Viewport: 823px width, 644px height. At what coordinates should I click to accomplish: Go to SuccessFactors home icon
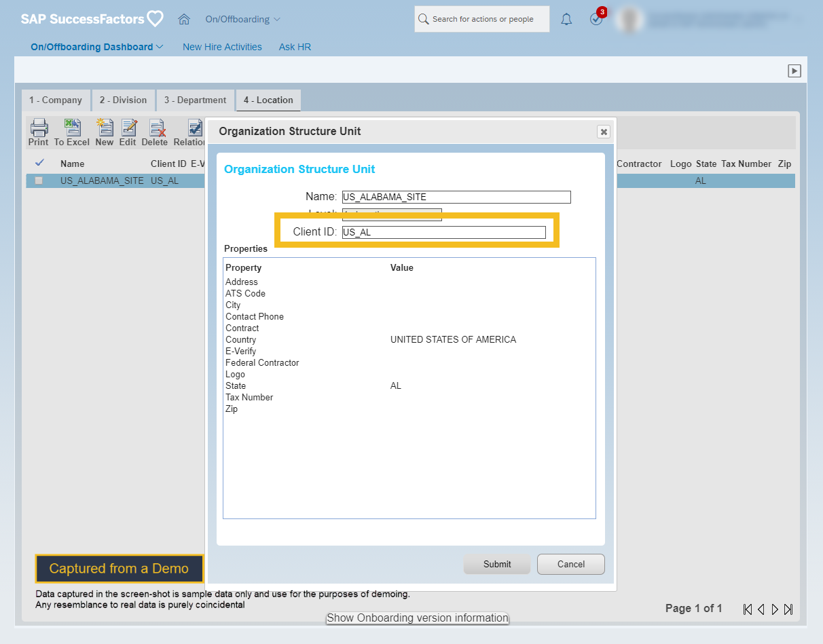[x=184, y=19]
